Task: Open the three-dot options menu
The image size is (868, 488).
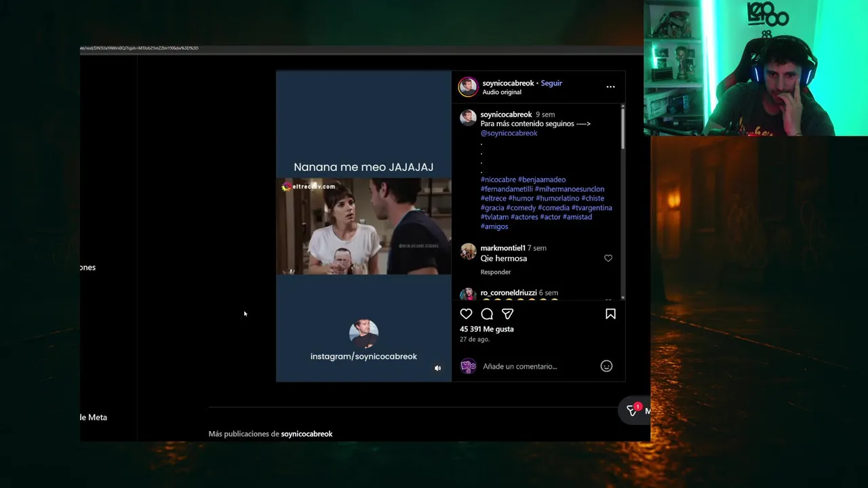Action: tap(610, 87)
